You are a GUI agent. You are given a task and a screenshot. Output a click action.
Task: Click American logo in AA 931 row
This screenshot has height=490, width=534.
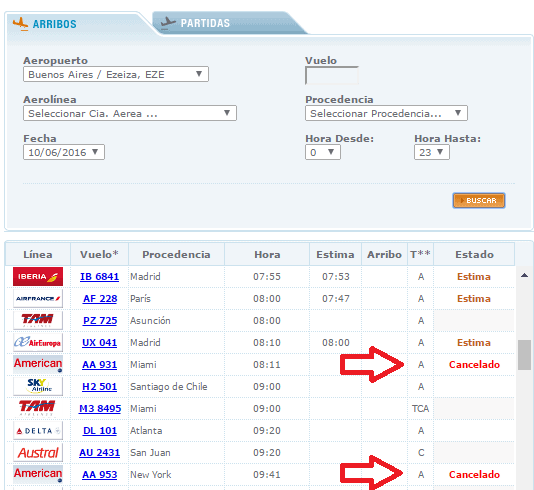38,364
